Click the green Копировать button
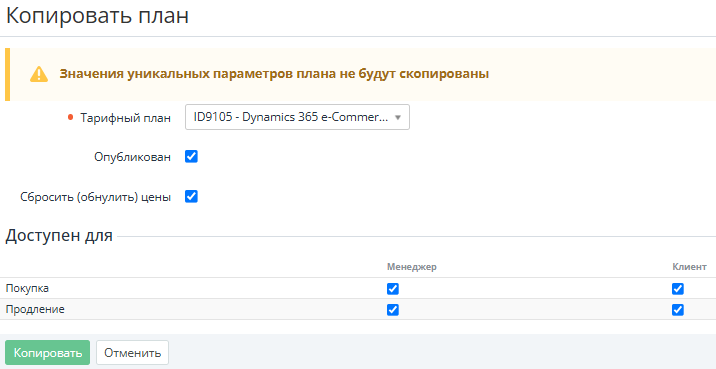This screenshot has height=369, width=716. point(47,353)
